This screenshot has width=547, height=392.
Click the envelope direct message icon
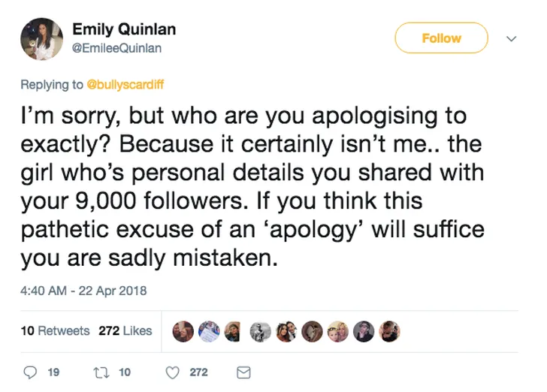243,372
